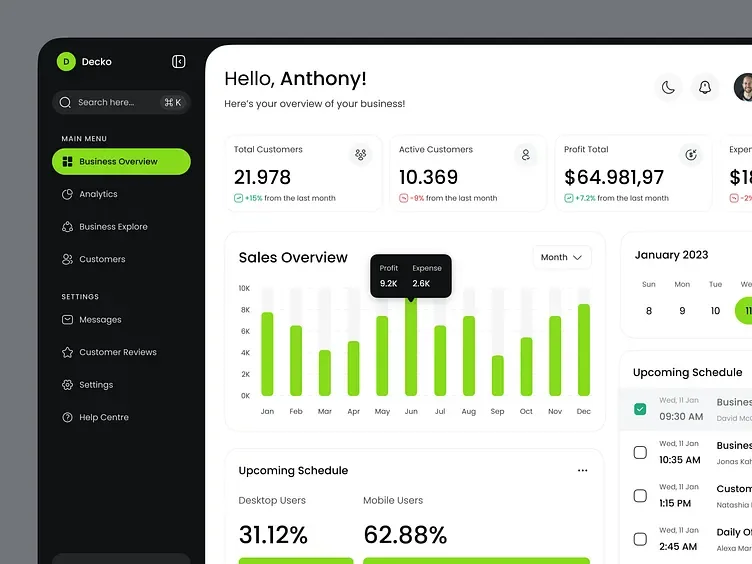Click the search magnifier icon

[65, 102]
